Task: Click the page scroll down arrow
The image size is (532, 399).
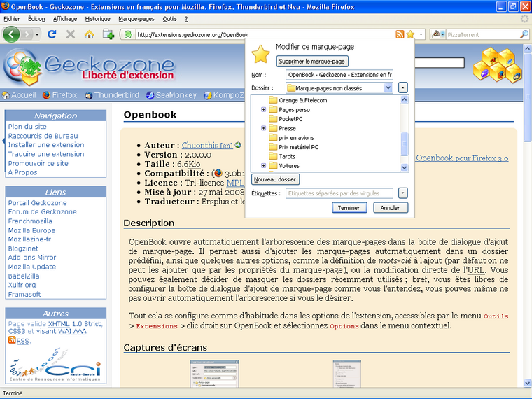Action: click(x=528, y=384)
